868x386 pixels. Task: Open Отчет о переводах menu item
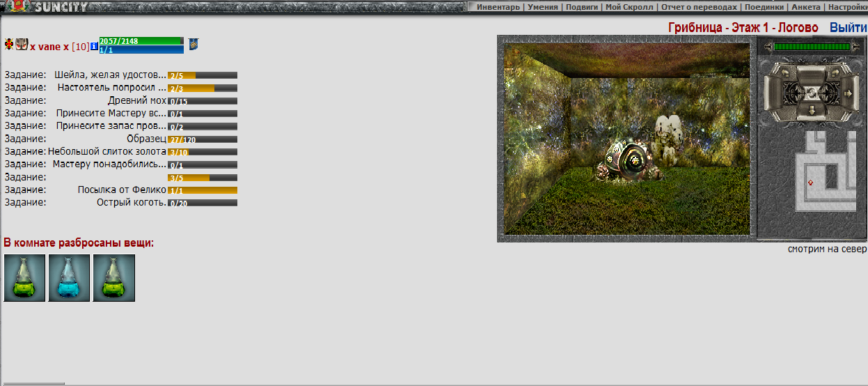pyautogui.click(x=699, y=7)
